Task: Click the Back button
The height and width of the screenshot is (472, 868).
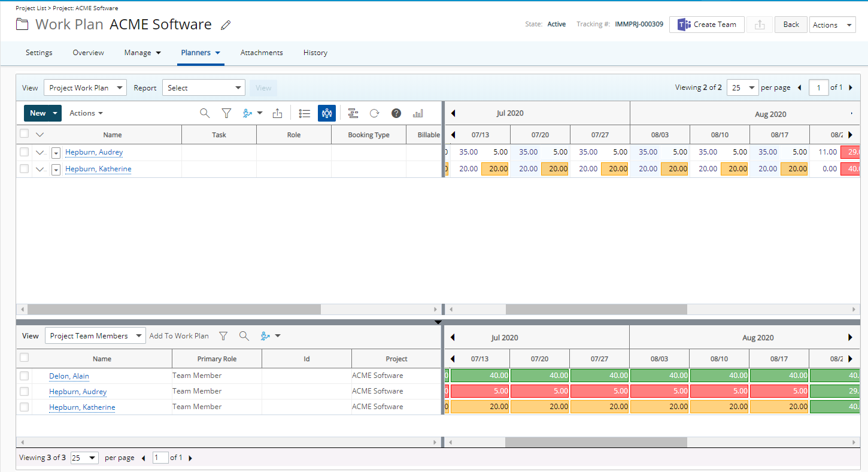Action: point(791,25)
